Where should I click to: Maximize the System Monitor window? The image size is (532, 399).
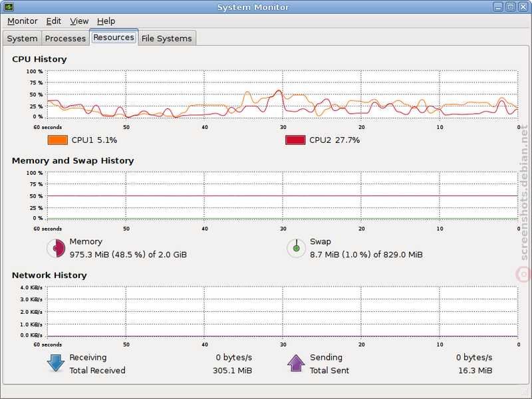click(511, 7)
